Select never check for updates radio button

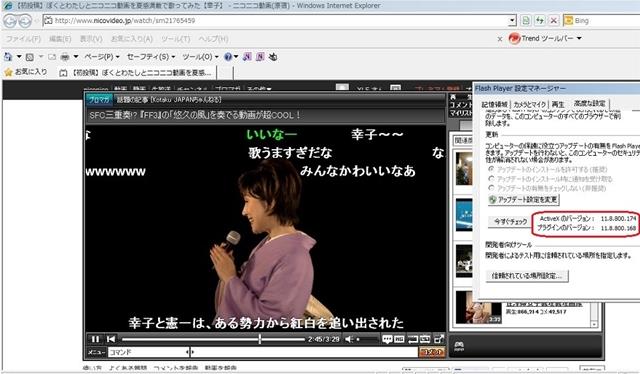[491, 188]
